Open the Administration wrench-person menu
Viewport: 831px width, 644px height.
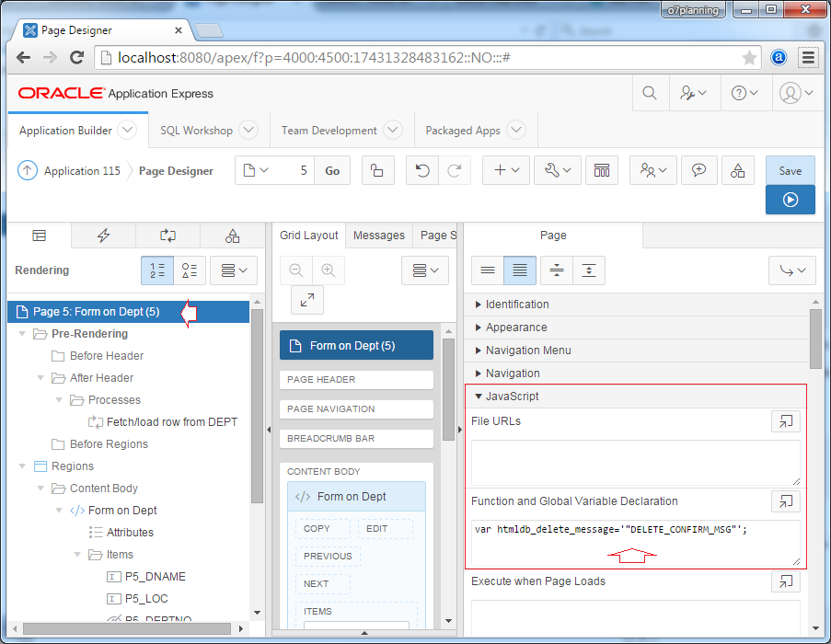(x=694, y=93)
